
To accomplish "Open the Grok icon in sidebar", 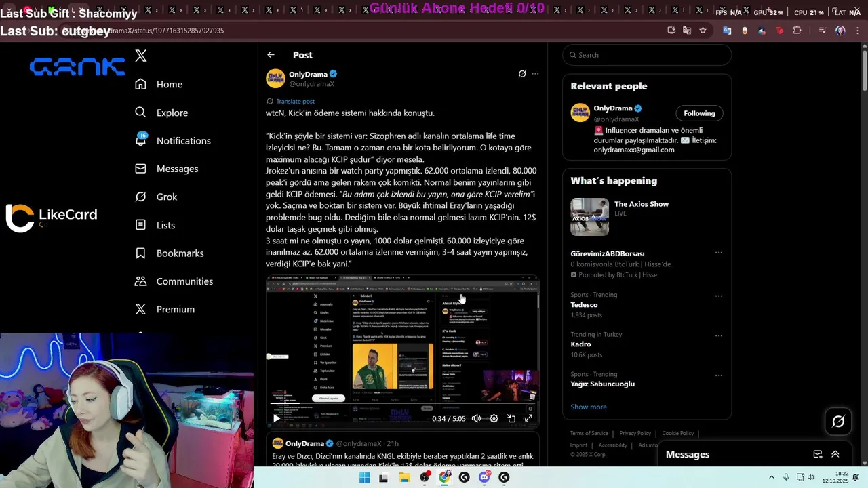I will click(140, 197).
